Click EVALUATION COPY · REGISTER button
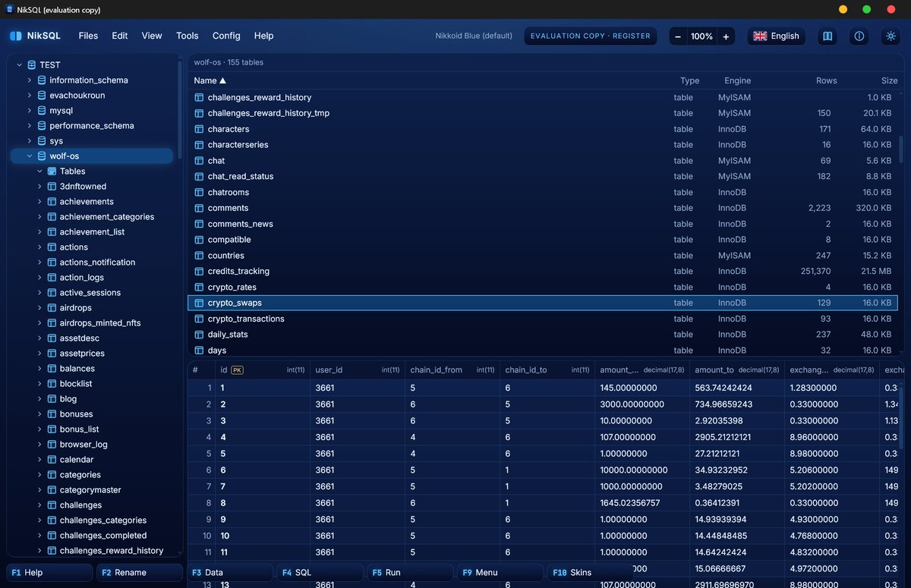Image resolution: width=911 pixels, height=588 pixels. (591, 36)
